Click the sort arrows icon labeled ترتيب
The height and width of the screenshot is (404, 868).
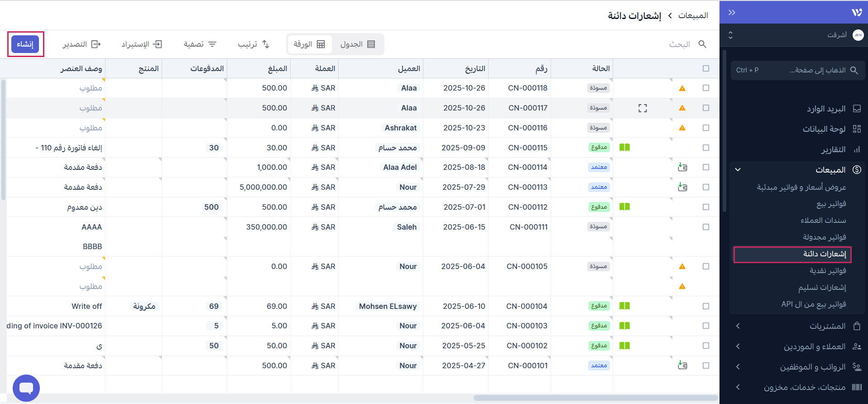tap(266, 44)
